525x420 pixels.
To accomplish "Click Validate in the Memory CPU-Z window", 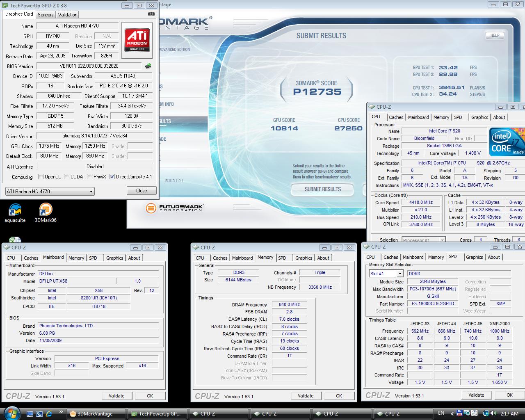I will [306, 396].
